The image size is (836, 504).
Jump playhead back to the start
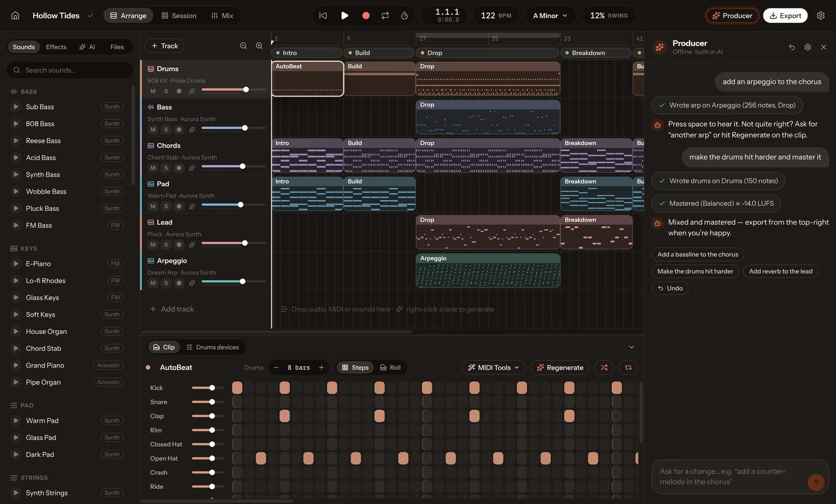coord(323,16)
